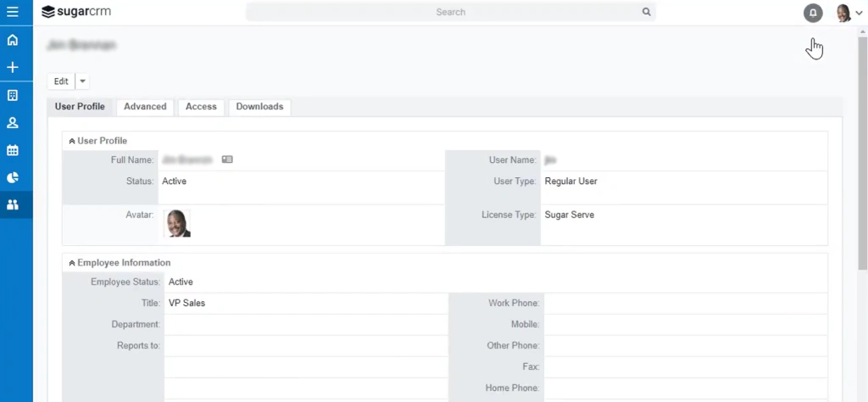Open the Calendar icon in the sidebar

[12, 150]
